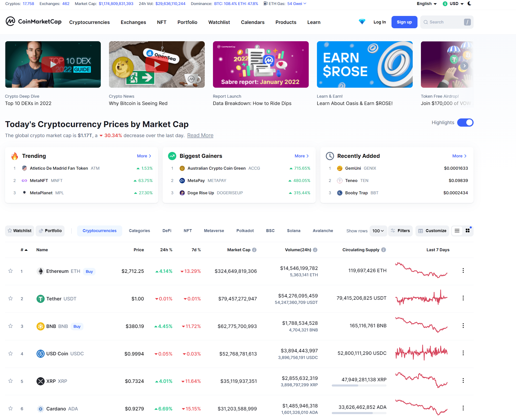The width and height of the screenshot is (516, 420).
Task: Open More in Biggest Gainers card
Action: 302,156
